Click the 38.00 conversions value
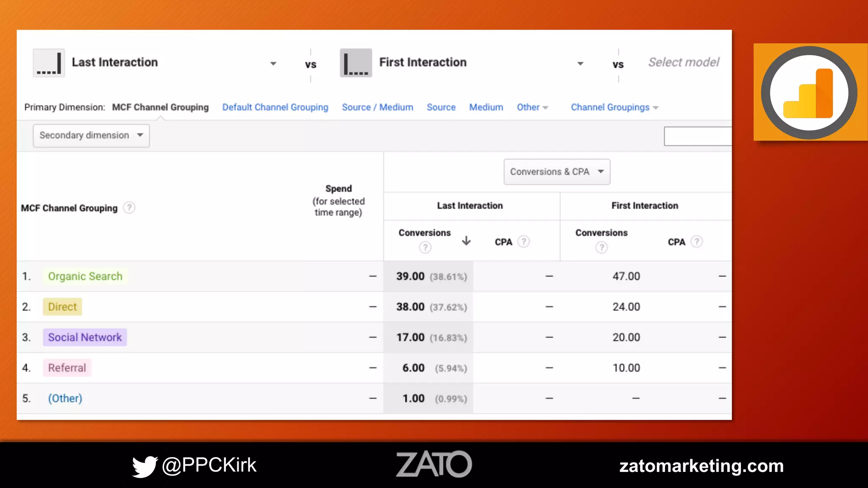The height and width of the screenshot is (488, 868). (410, 307)
